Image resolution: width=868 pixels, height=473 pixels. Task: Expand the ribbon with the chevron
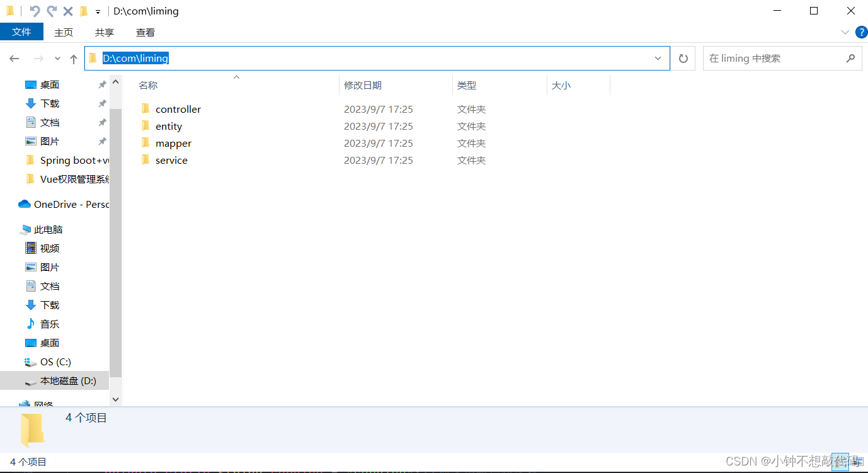(845, 32)
